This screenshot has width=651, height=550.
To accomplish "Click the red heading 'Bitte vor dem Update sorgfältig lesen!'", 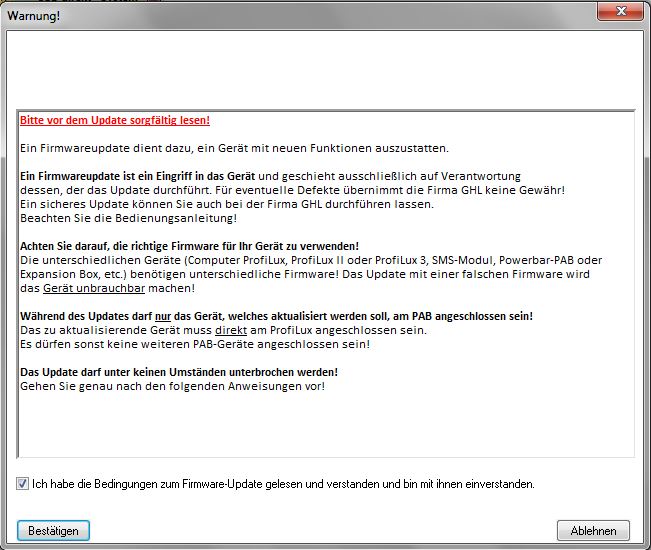I will click(114, 120).
